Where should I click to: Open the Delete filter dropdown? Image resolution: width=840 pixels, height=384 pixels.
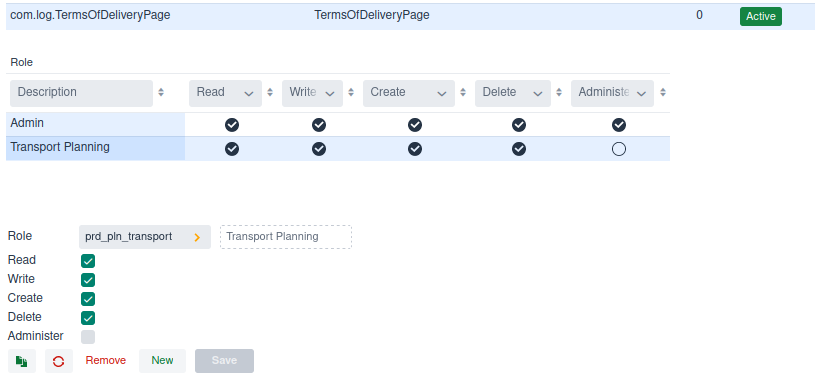point(513,93)
